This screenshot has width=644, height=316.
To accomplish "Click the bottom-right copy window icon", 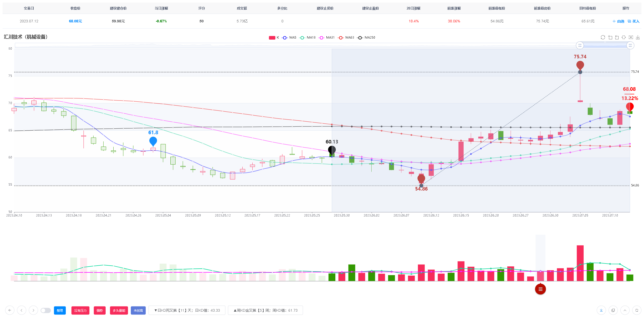I will (x=613, y=310).
